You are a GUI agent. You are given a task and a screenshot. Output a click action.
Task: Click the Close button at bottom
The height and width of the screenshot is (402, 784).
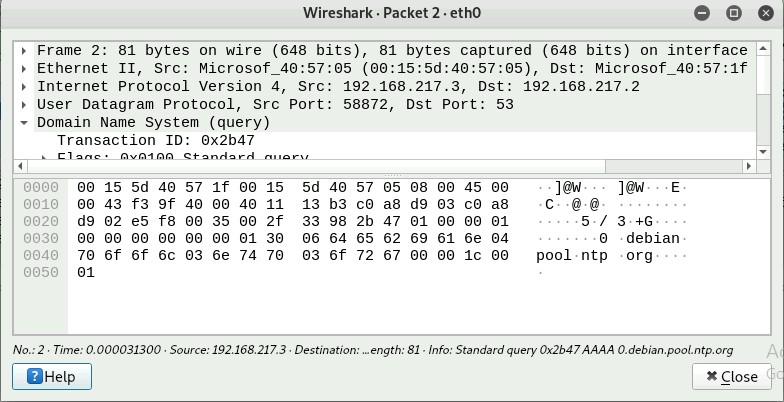(x=732, y=376)
